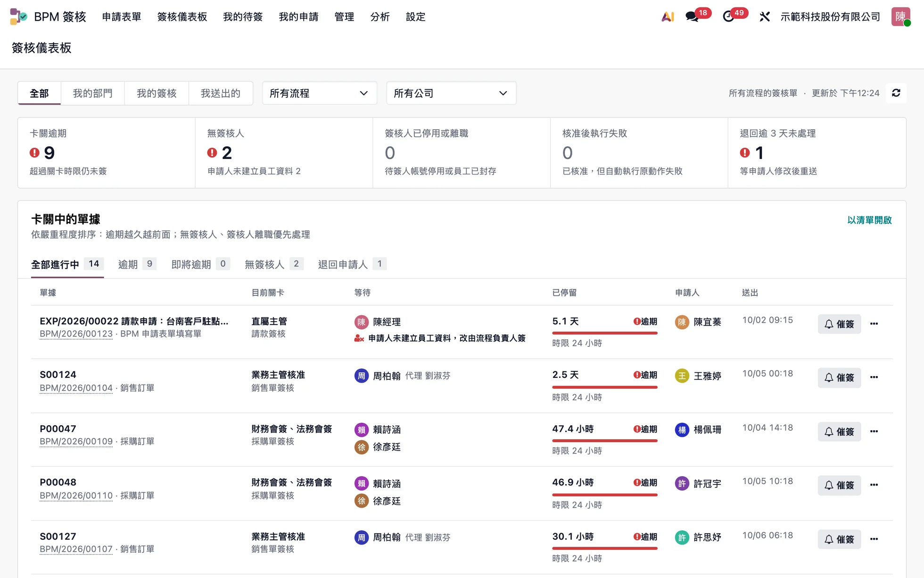Open the 分析 menu
Image resolution: width=924 pixels, height=578 pixels.
click(x=380, y=17)
